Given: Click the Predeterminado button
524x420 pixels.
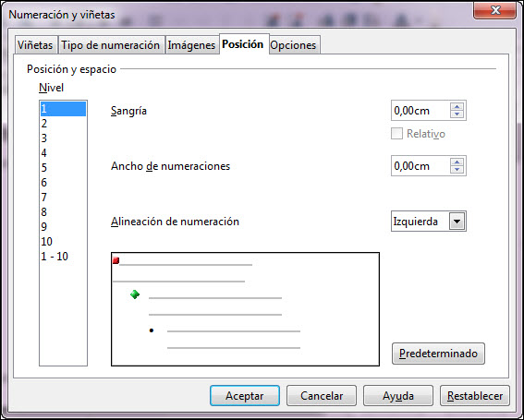Looking at the screenshot, I should (x=438, y=354).
